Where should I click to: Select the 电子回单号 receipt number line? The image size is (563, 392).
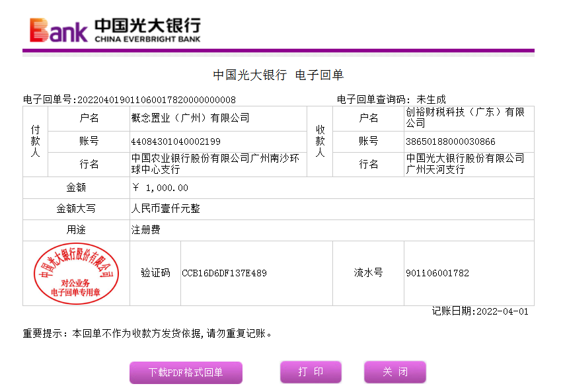click(130, 100)
